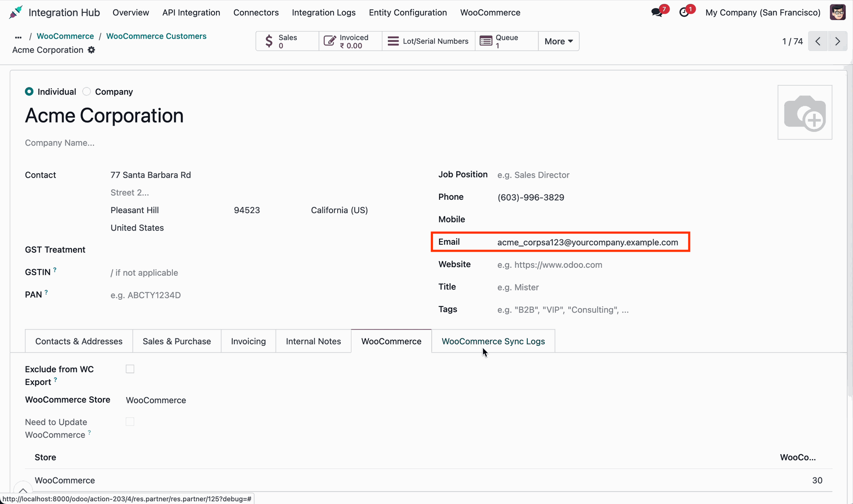The image size is (853, 504).
Task: Go to the previous record arrow
Action: (x=818, y=41)
